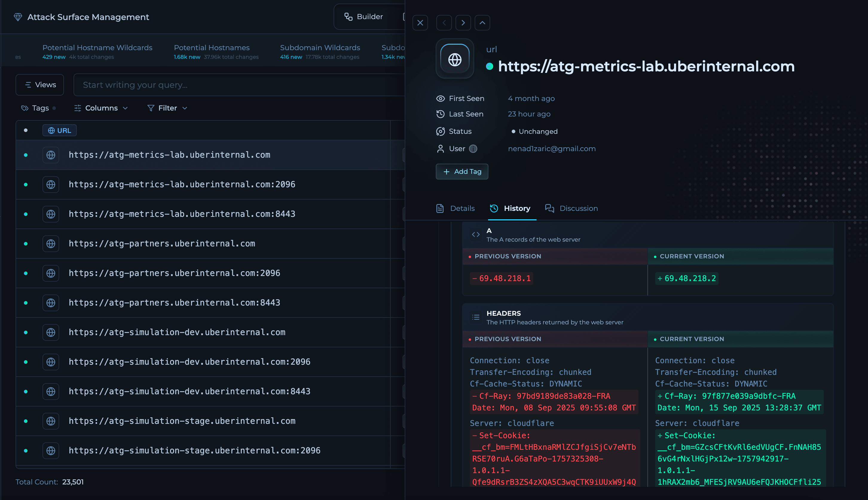Go to previous item with left chevron
This screenshot has height=500, width=868.
click(x=444, y=23)
